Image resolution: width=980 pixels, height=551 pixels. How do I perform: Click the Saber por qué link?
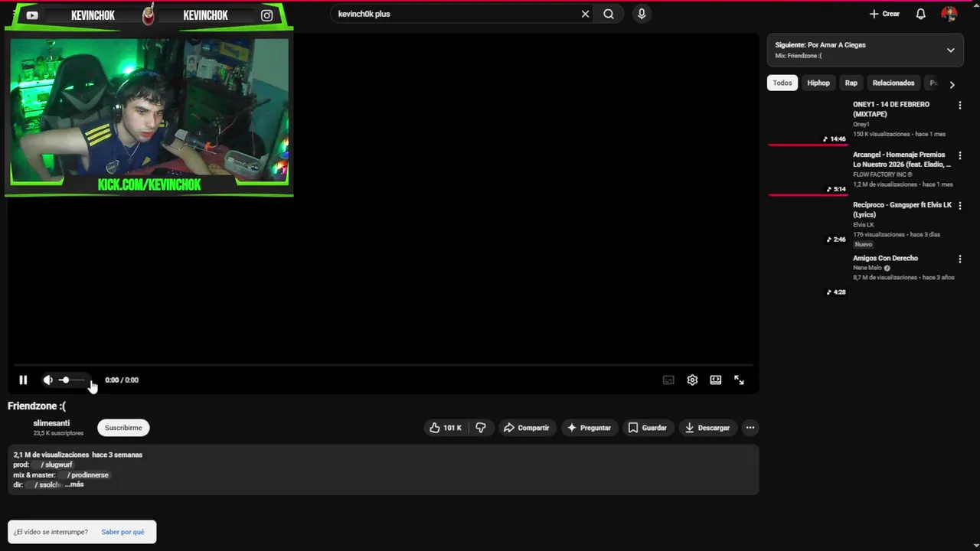[x=122, y=532]
